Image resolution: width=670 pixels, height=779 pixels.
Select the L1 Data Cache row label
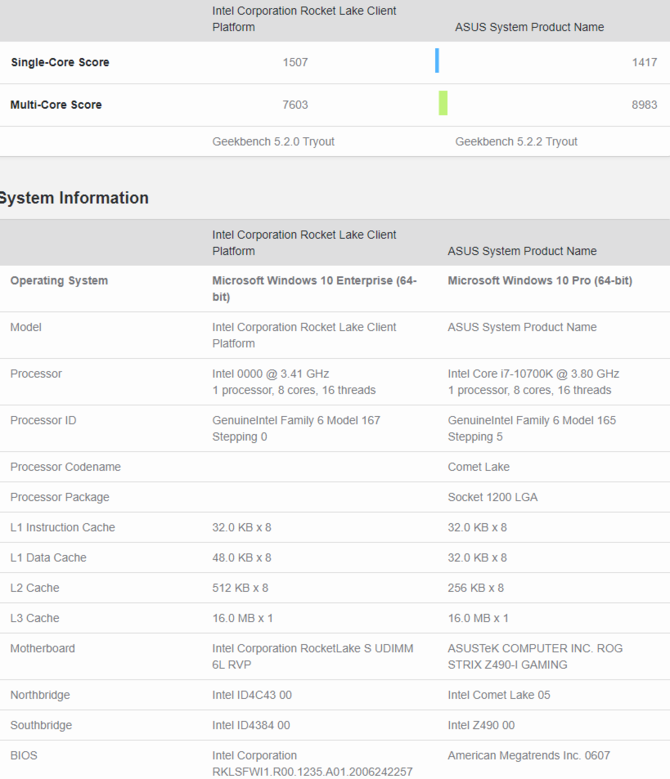click(x=48, y=558)
